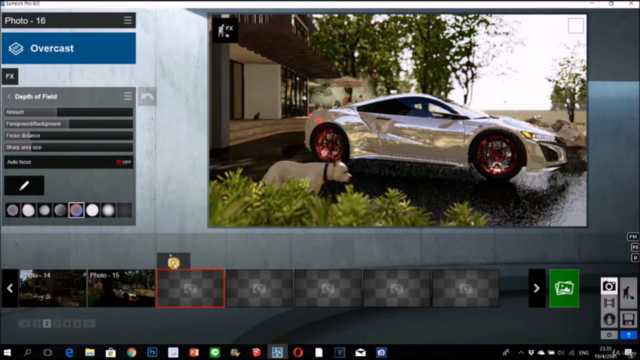Viewport: 640px width, 360px height.
Task: Go to photo page 3
Action: (x=57, y=324)
